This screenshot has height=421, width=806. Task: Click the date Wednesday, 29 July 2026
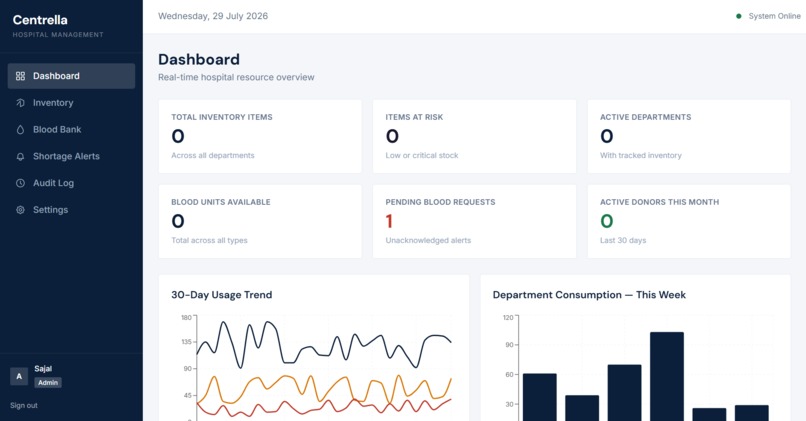213,16
